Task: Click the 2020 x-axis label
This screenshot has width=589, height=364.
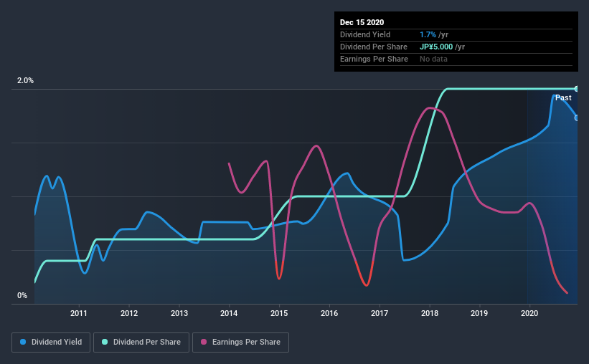Action: (x=529, y=313)
